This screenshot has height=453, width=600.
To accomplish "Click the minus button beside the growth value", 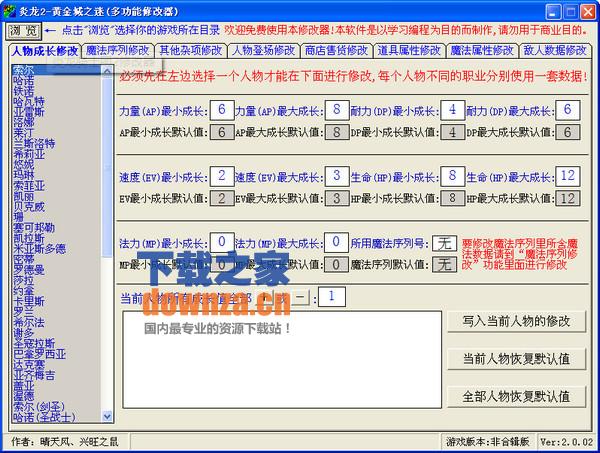I will (x=300, y=297).
